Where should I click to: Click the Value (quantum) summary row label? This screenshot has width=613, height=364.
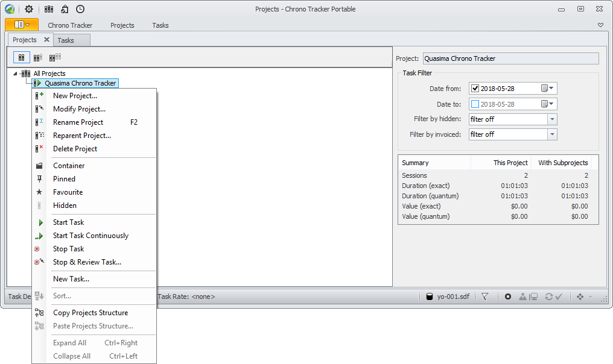click(426, 216)
